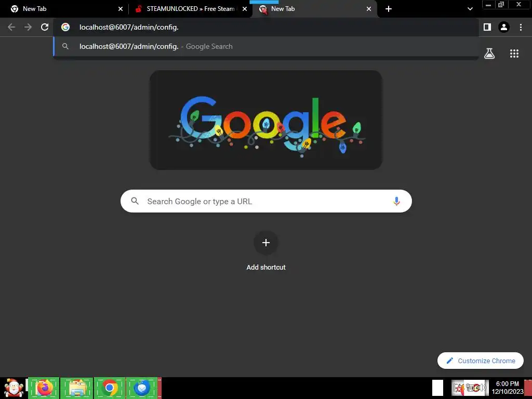The image size is (532, 399).
Task: Open the Google apps grid
Action: point(514,54)
